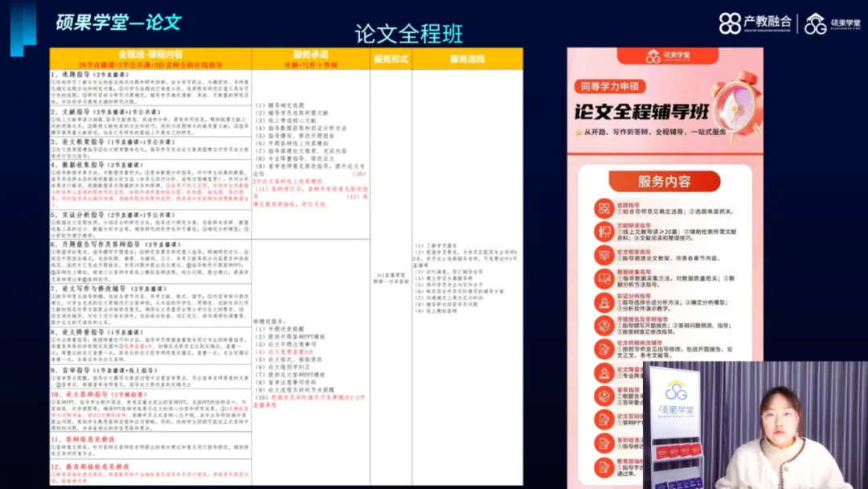The height and width of the screenshot is (489, 868).
Task: Click the 实证分析指导 person icon in the poster
Action: click(x=604, y=302)
